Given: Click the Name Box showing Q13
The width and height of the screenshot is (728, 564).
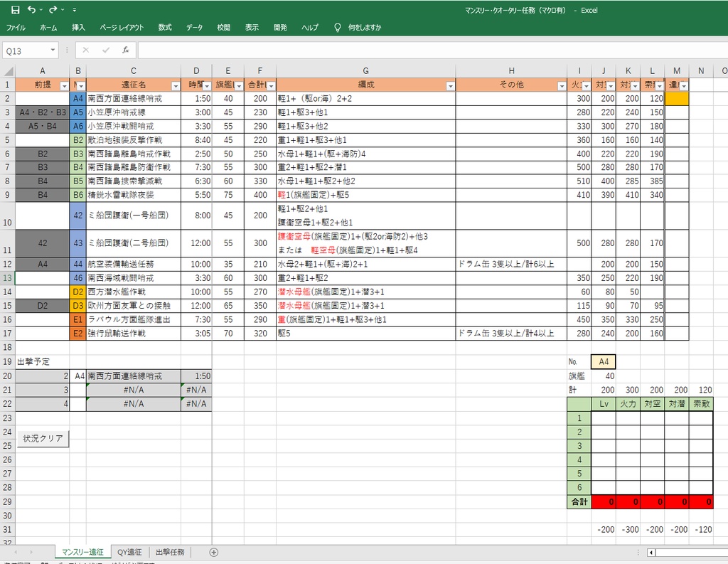Looking at the screenshot, I should click(x=26, y=50).
